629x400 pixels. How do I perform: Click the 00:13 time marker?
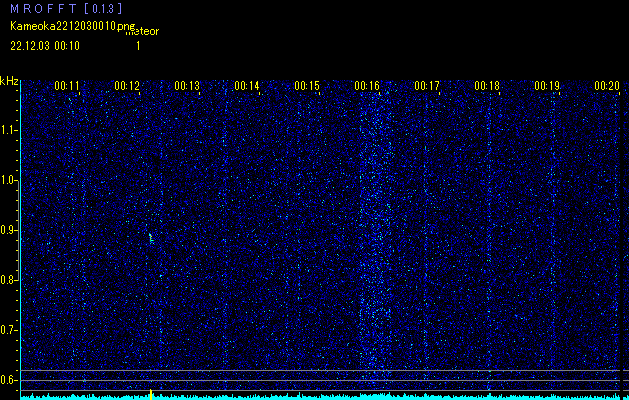point(187,86)
